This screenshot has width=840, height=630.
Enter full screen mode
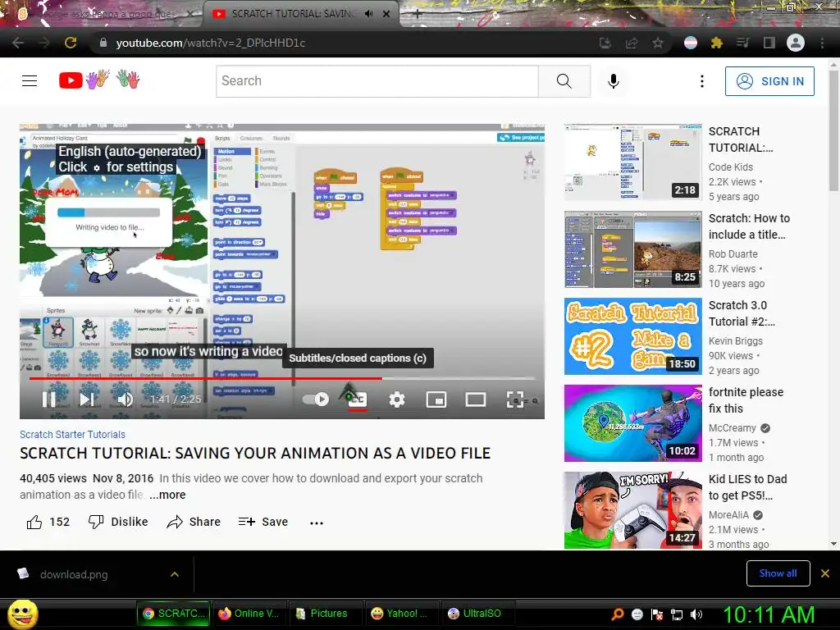pos(515,399)
